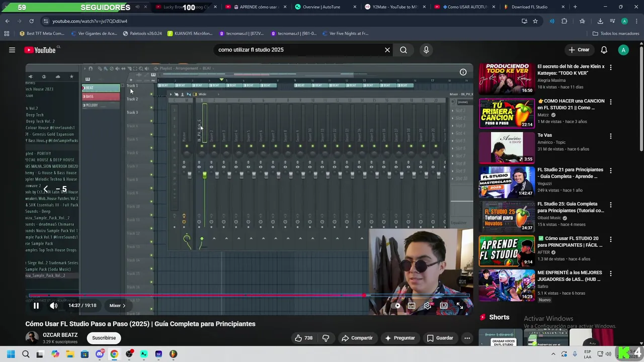Open 'TU PRIMERA CANCION' thumbnail 22:14
This screenshot has width=644, height=362.
click(507, 113)
